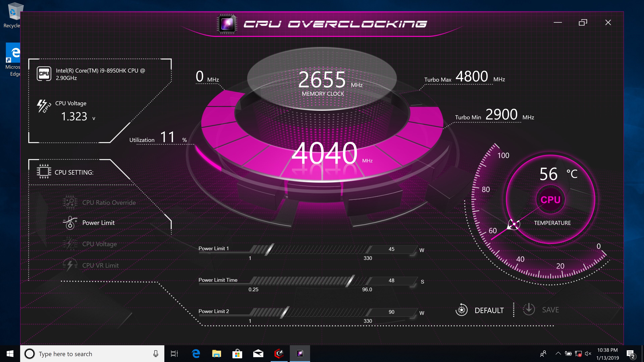Select the CPU Ratio Override icon
The height and width of the screenshot is (362, 644).
70,202
